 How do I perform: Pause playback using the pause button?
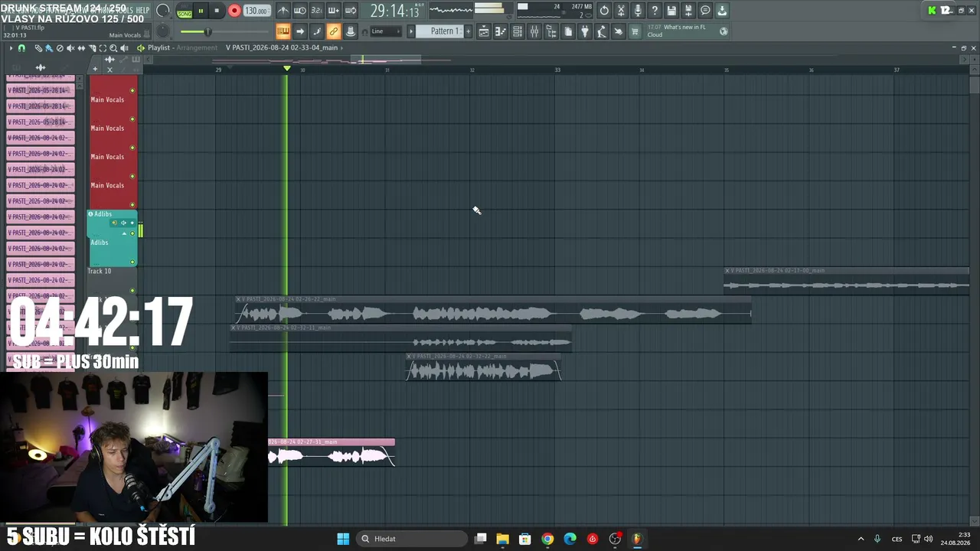[x=201, y=11]
